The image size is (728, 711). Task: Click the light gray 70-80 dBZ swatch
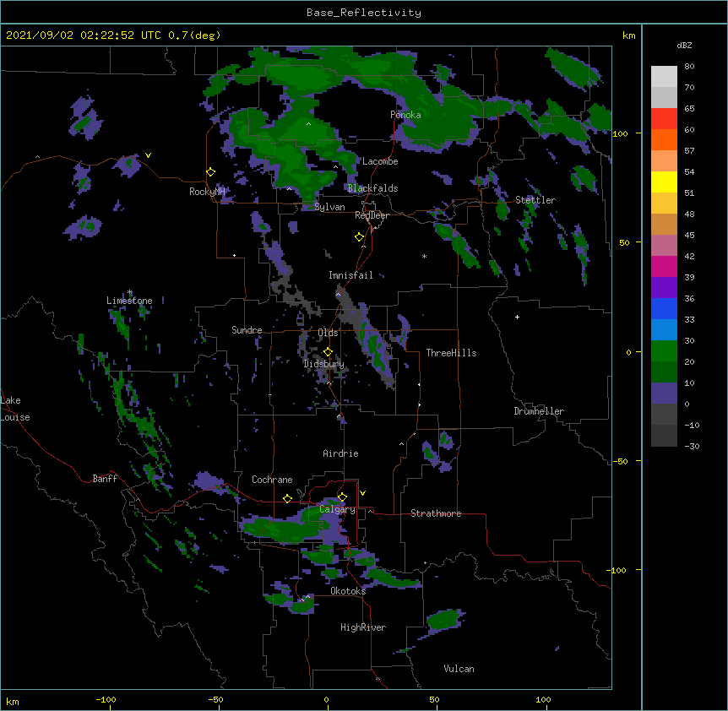tap(664, 77)
